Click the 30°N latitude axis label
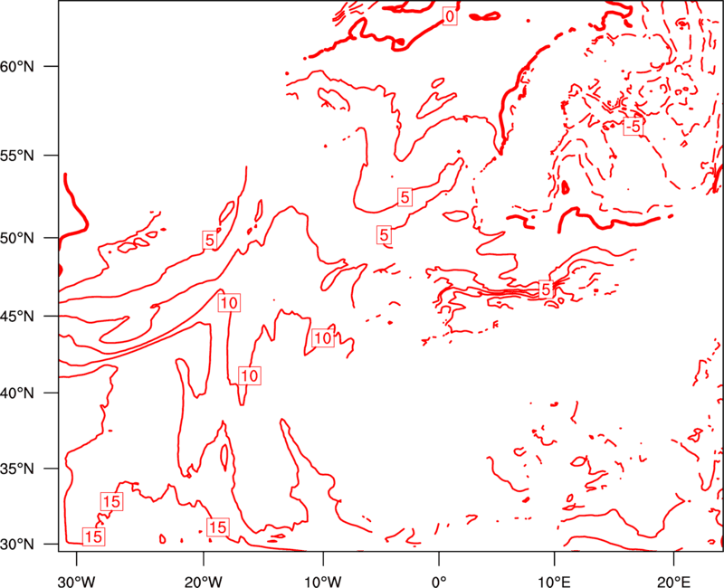724x588 pixels. [17, 545]
